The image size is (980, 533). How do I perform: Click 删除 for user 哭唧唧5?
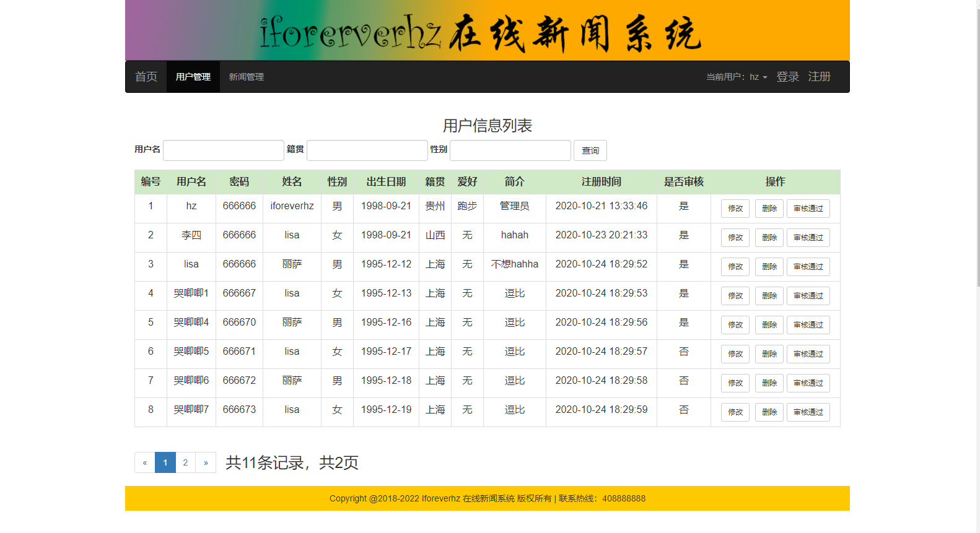pyautogui.click(x=769, y=354)
